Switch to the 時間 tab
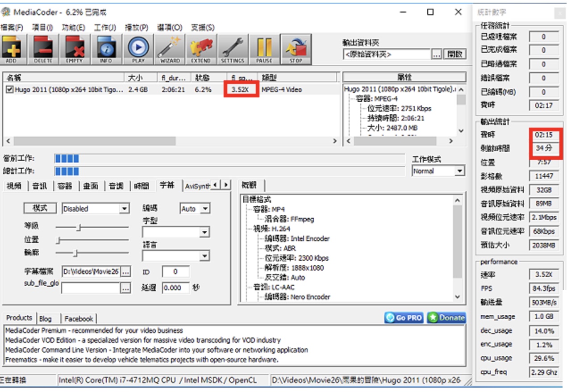The height and width of the screenshot is (392, 567). click(x=142, y=186)
